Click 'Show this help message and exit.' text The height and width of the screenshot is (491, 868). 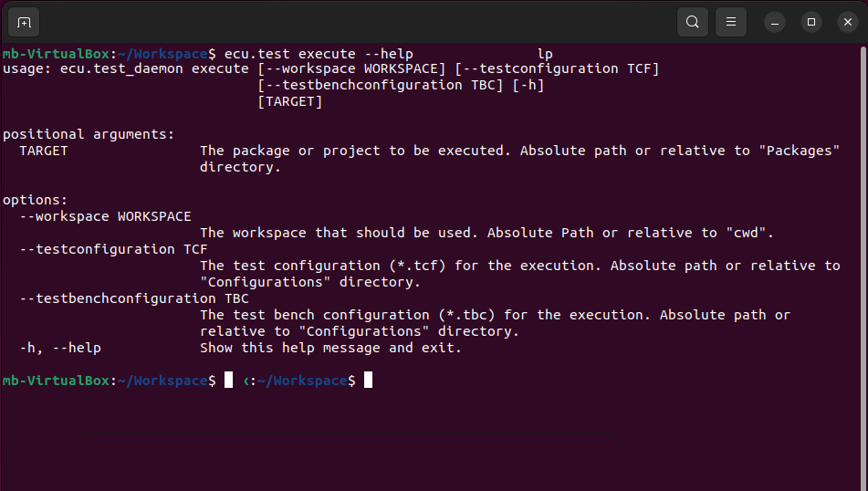tap(330, 348)
